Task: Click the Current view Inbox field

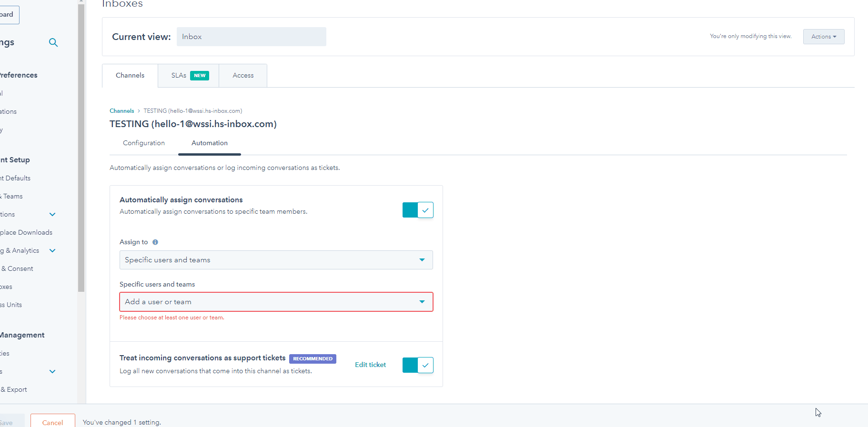Action: click(252, 37)
